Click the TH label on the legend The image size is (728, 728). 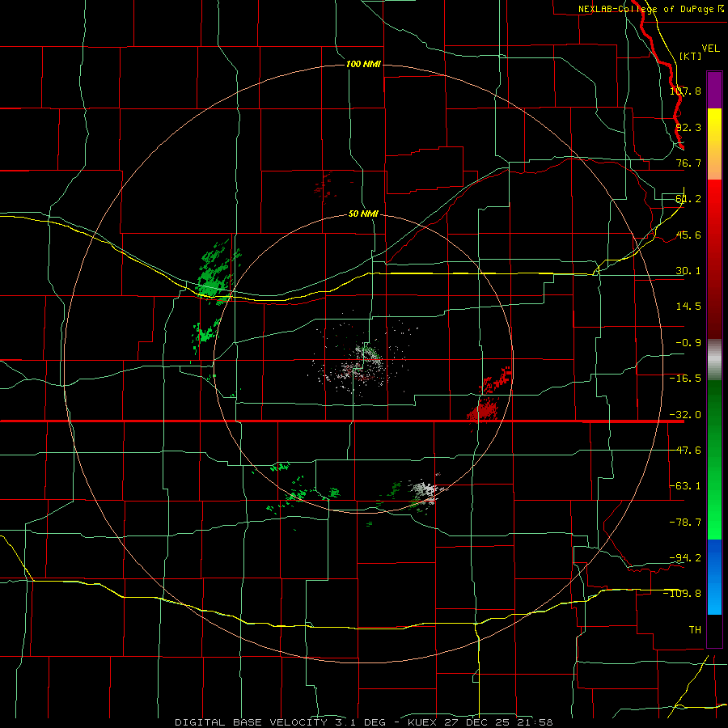click(695, 629)
